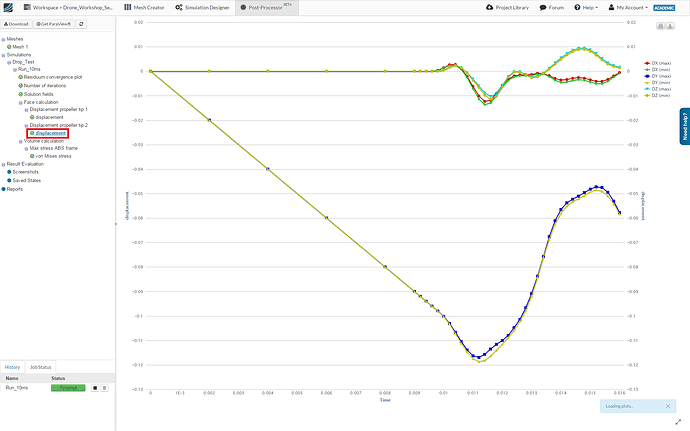Refresh the results tree
This screenshot has width=690, height=431.
click(81, 24)
